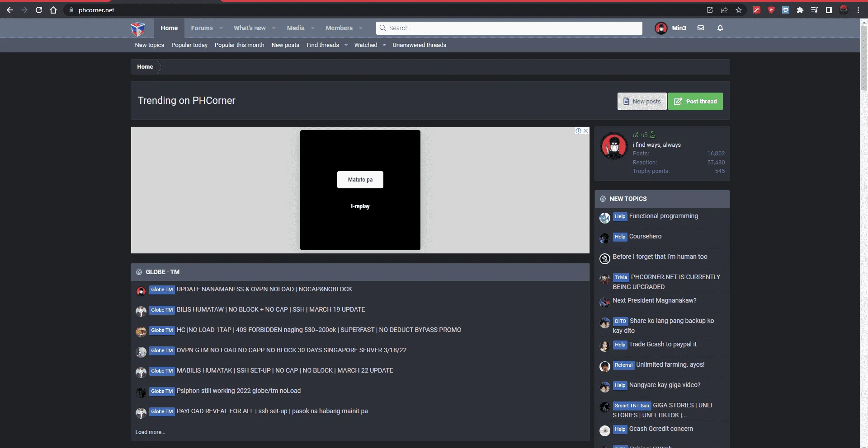Viewport: 868px width, 448px height.
Task: Open Trade Gcash to paypal topic
Action: [663, 344]
